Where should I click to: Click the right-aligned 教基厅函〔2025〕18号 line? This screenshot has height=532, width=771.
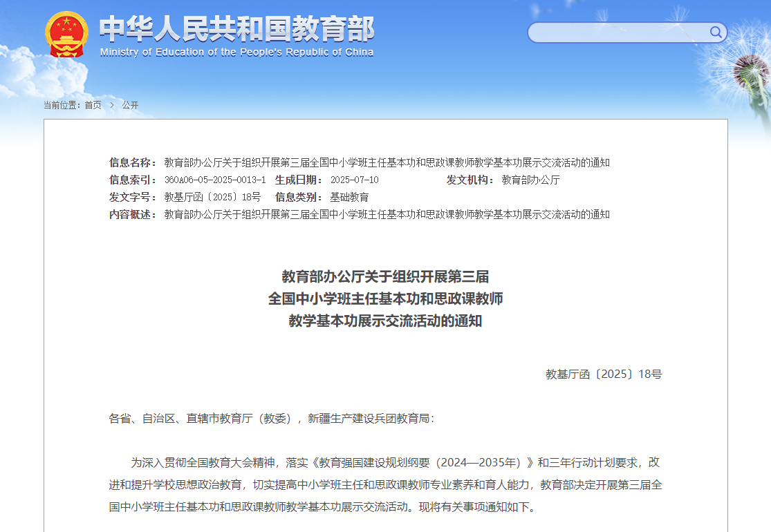(x=603, y=374)
